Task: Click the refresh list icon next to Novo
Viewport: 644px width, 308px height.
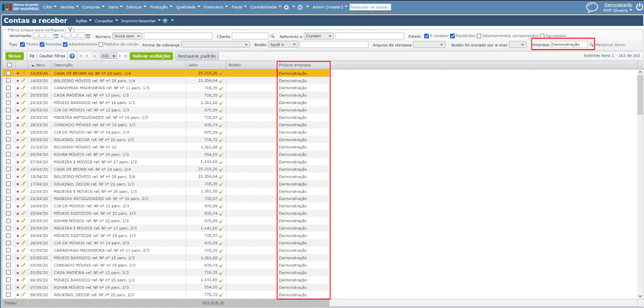Action: click(x=31, y=56)
